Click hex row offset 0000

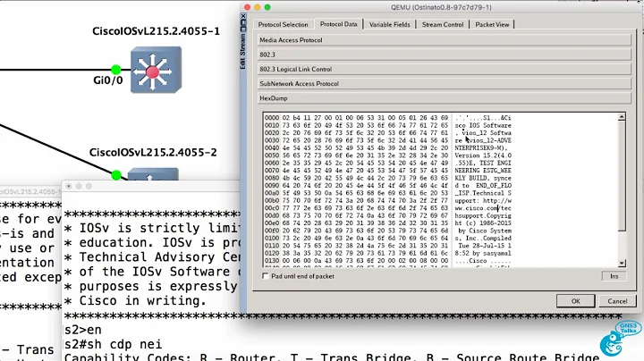[x=272, y=118]
